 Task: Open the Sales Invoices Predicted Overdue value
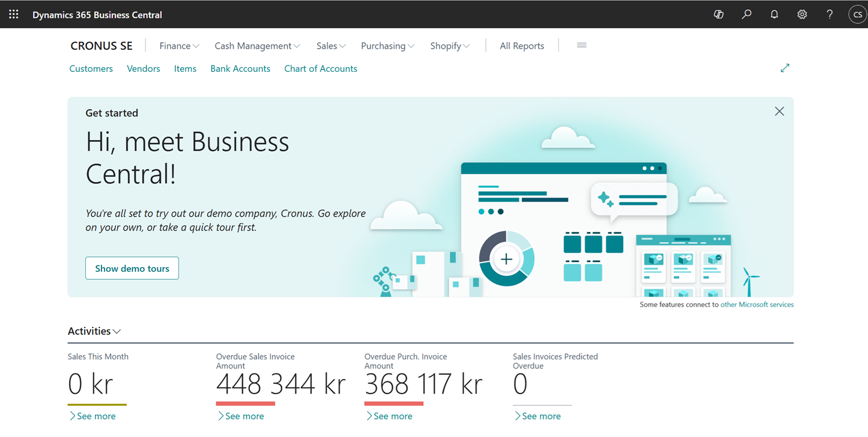click(x=520, y=384)
